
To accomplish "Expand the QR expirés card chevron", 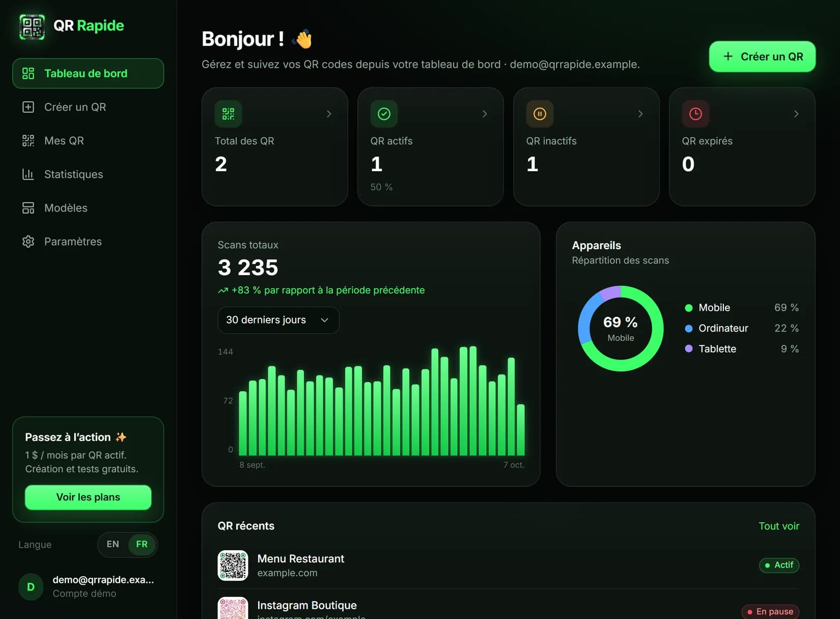I will [x=796, y=114].
